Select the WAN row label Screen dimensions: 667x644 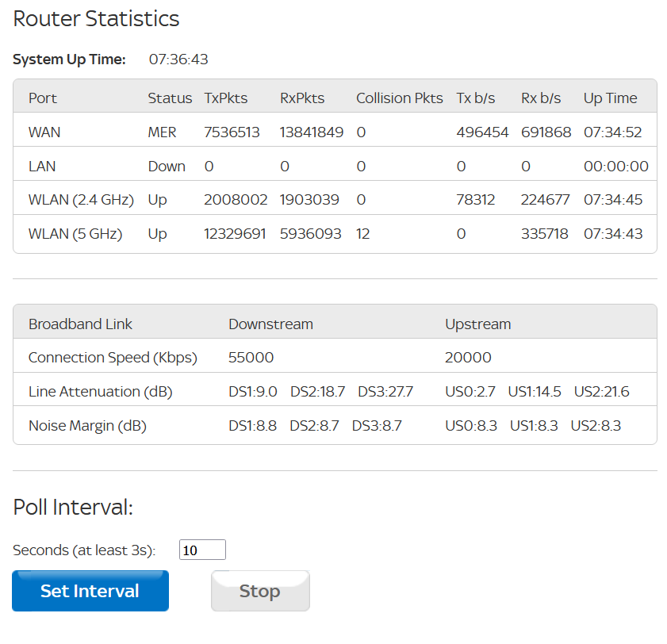[44, 132]
